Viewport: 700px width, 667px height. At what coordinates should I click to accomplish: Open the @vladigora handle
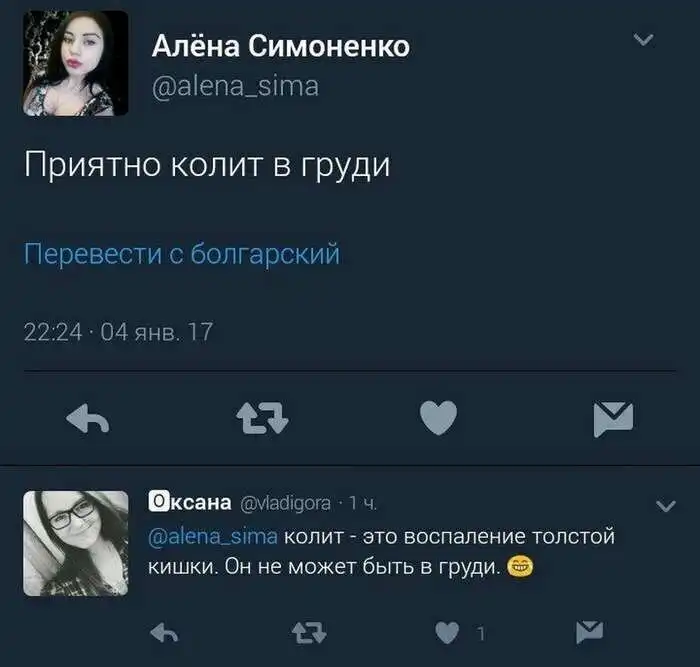[x=286, y=504]
